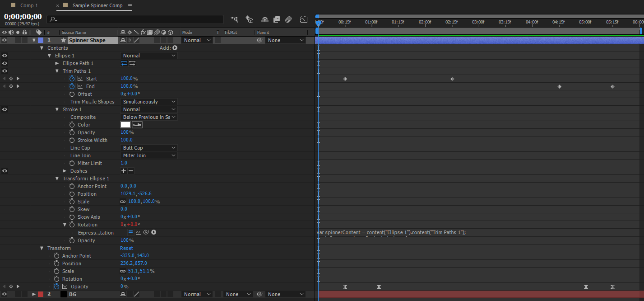The height and width of the screenshot is (301, 644).
Task: Switch to the Comp 1 tab
Action: point(29,5)
